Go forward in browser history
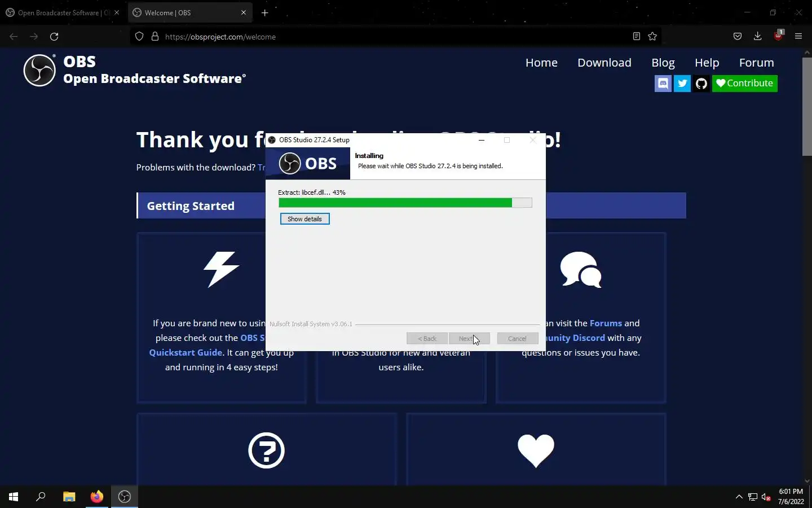 34,37
